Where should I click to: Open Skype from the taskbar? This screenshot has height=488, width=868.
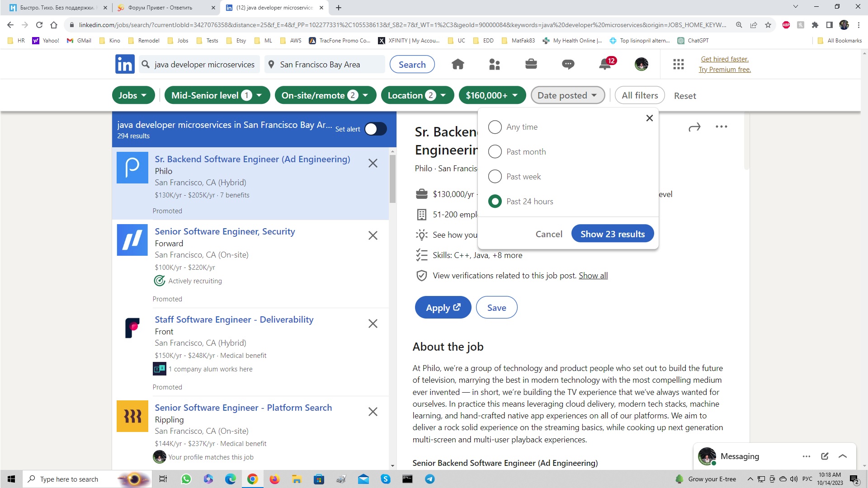point(386,479)
